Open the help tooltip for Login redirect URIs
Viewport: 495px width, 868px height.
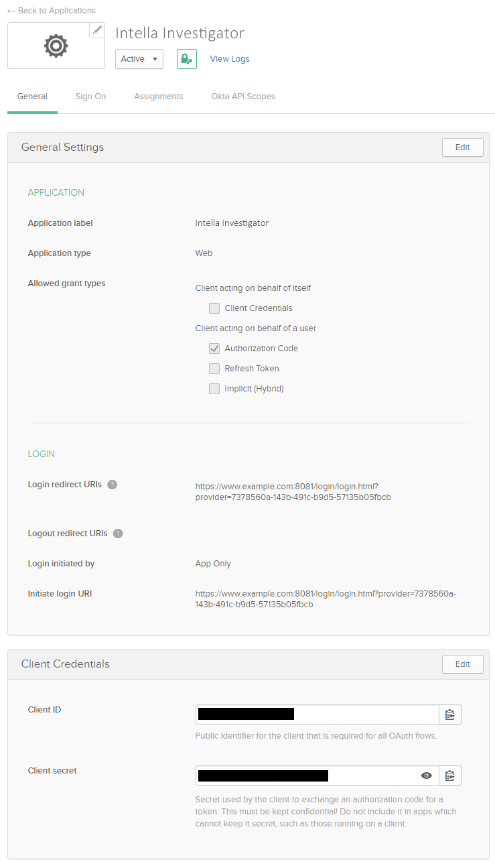tap(112, 485)
